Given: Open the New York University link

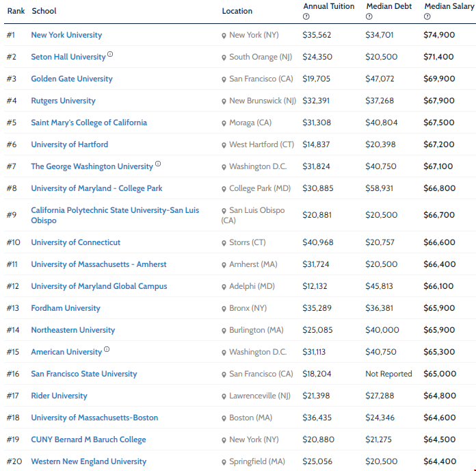Looking at the screenshot, I should click(66, 35).
